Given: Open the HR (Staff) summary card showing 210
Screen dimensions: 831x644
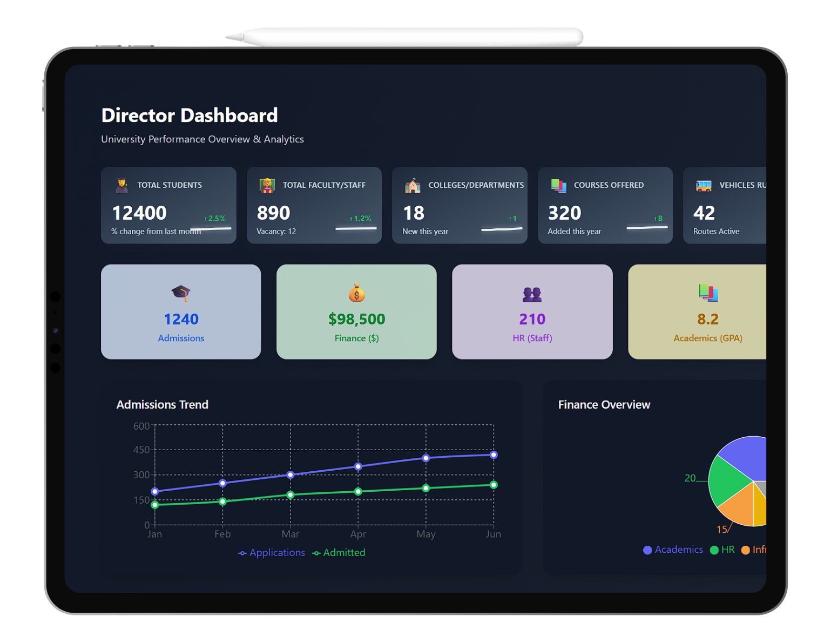Looking at the screenshot, I should (x=532, y=312).
